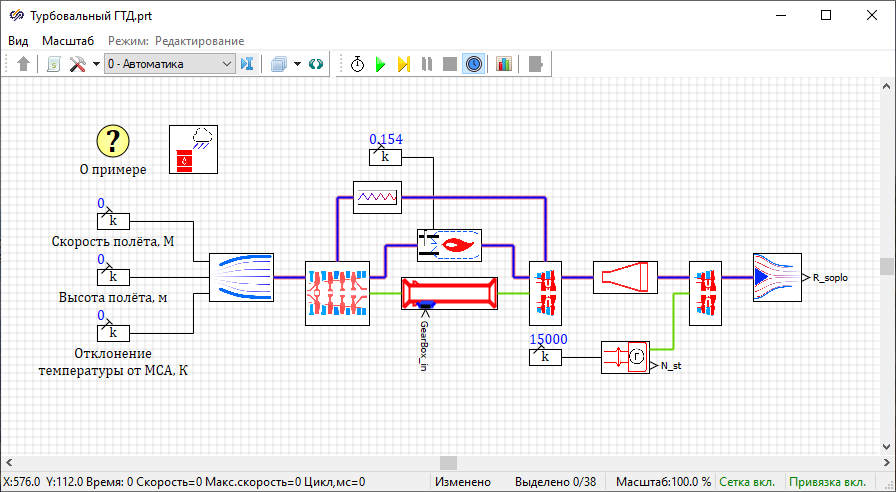Open the script page icon in toolbar
Image resolution: width=896 pixels, height=492 pixels.
[x=53, y=64]
